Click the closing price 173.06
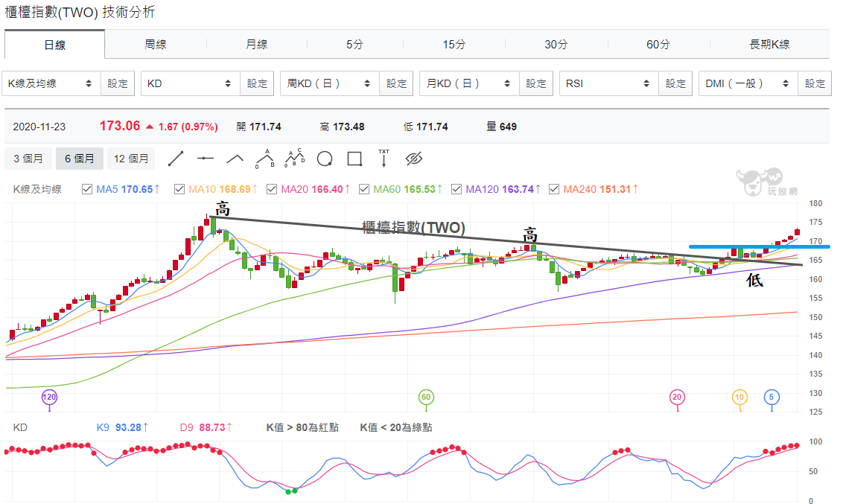 [x=120, y=127]
